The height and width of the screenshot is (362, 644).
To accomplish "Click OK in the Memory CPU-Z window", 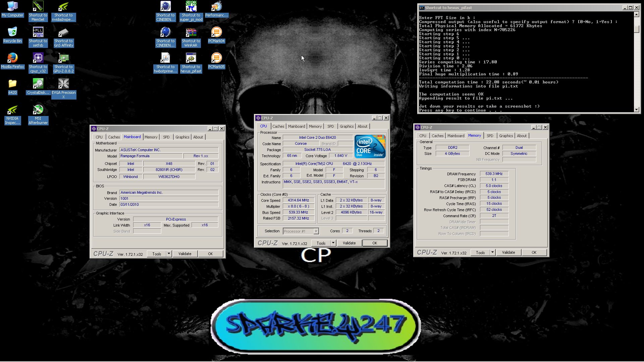I will pos(534,252).
